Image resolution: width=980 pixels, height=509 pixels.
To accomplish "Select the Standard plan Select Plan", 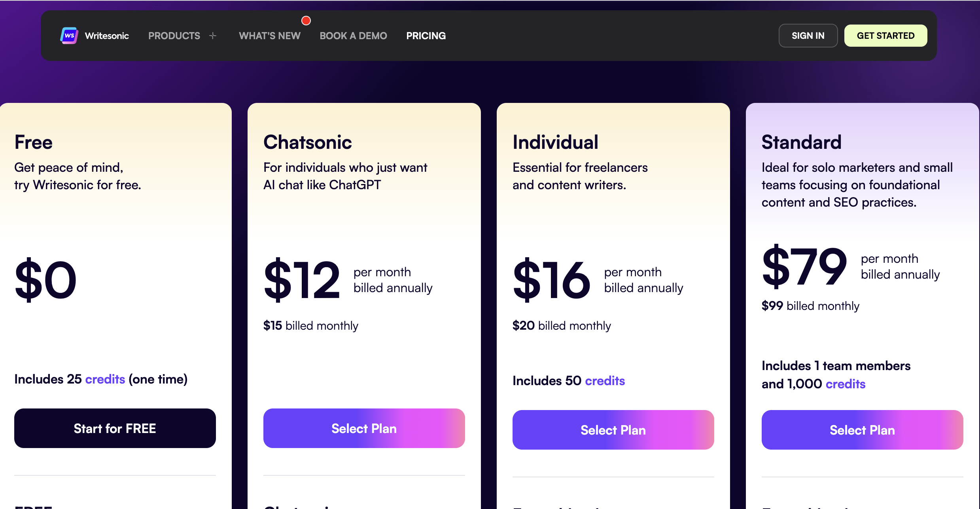I will (x=862, y=429).
